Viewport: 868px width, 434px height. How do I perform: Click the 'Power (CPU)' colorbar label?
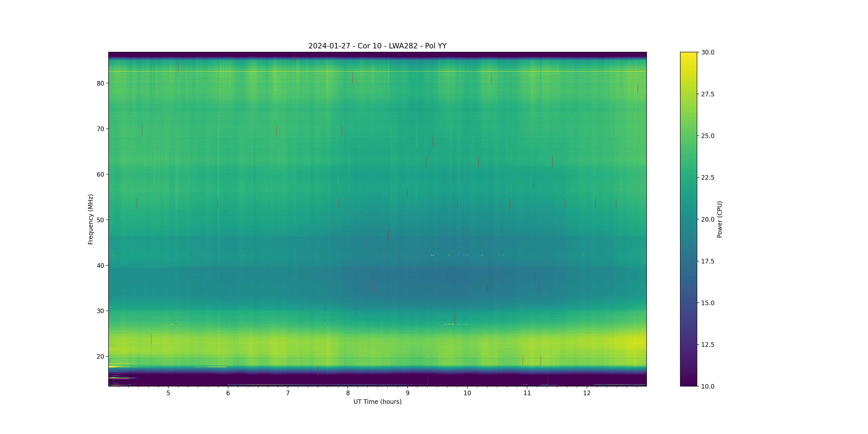[x=719, y=219]
